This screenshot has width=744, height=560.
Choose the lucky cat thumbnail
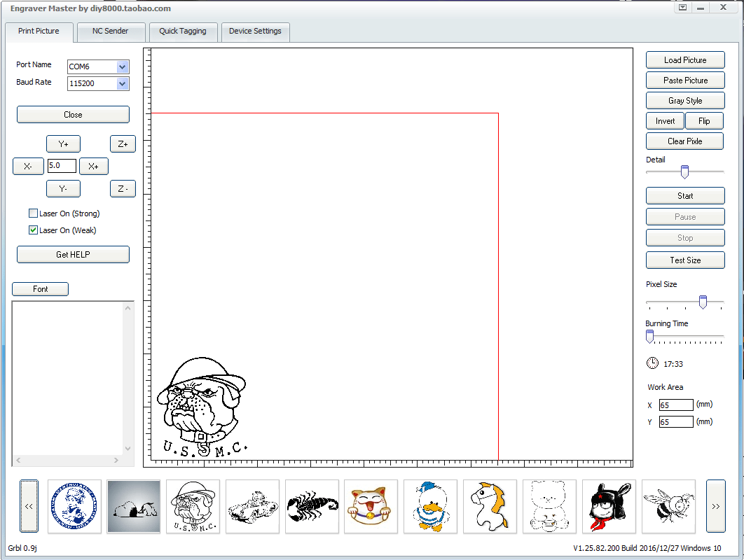point(371,506)
